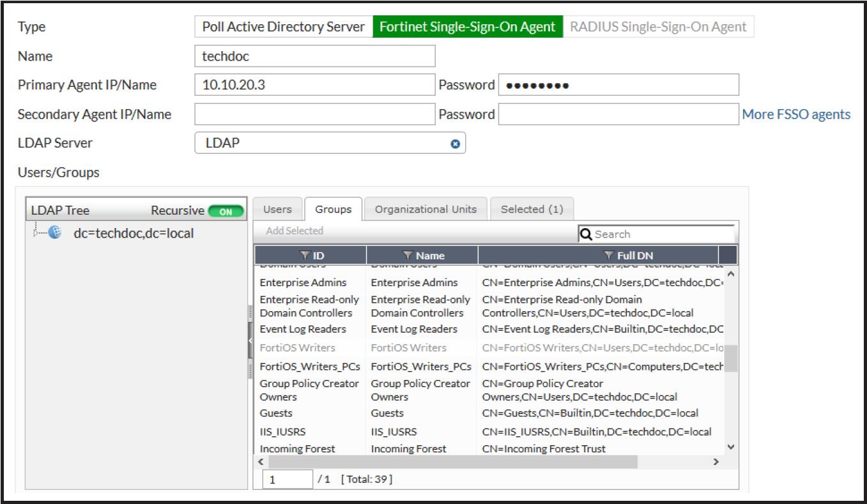Image resolution: width=867 pixels, height=504 pixels.
Task: Click the Secondary Agent Password field
Action: point(618,114)
